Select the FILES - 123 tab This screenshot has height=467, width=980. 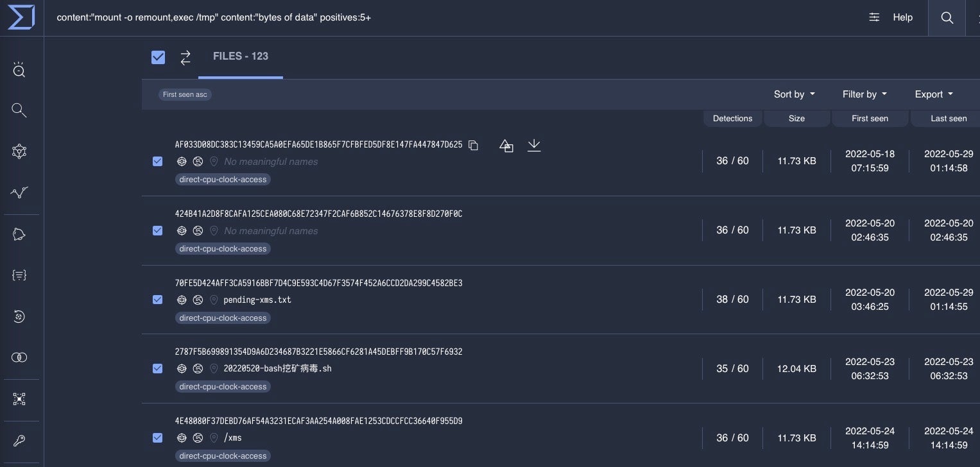click(241, 56)
